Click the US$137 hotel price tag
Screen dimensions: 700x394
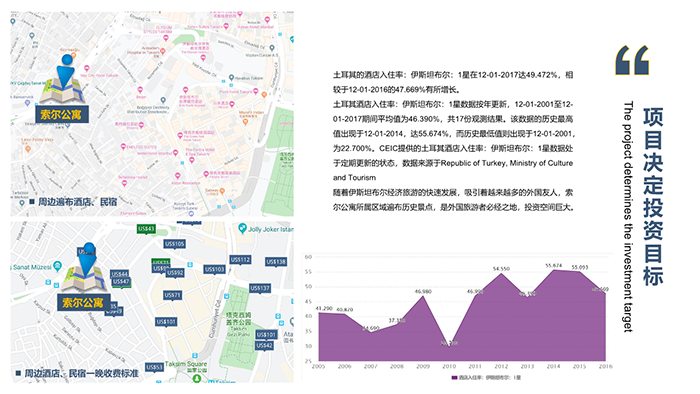pos(259,289)
